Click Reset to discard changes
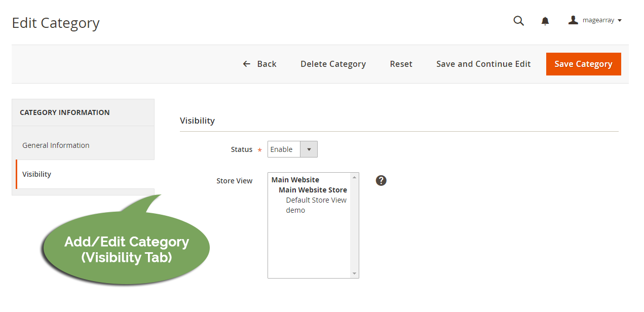Viewport: 644px width, 312px height. coord(401,64)
